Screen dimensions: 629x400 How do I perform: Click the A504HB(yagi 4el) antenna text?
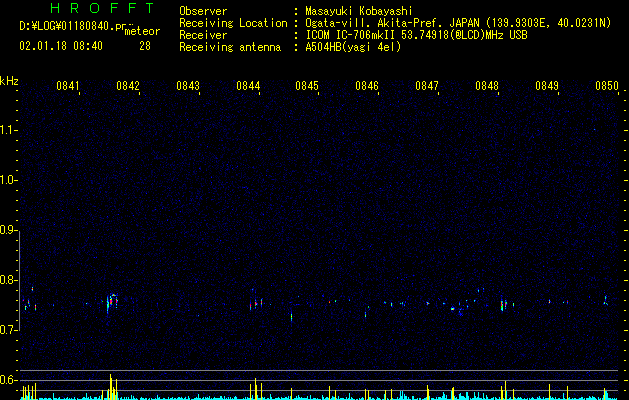(x=353, y=47)
